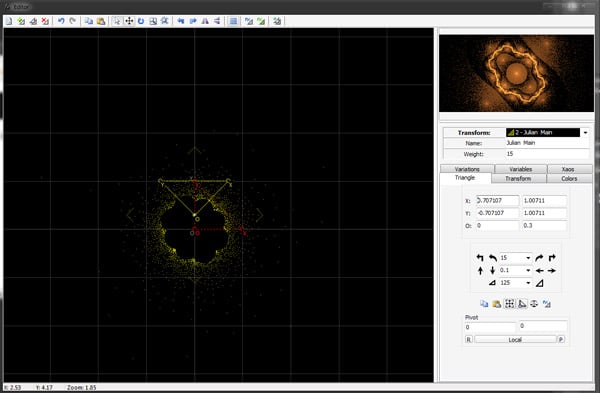Scale the triangle down with small triangle icon
The image size is (600, 393).
tap(492, 283)
